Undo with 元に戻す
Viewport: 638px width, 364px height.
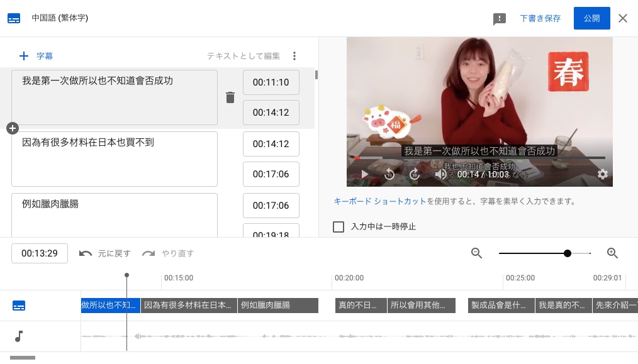pyautogui.click(x=105, y=253)
